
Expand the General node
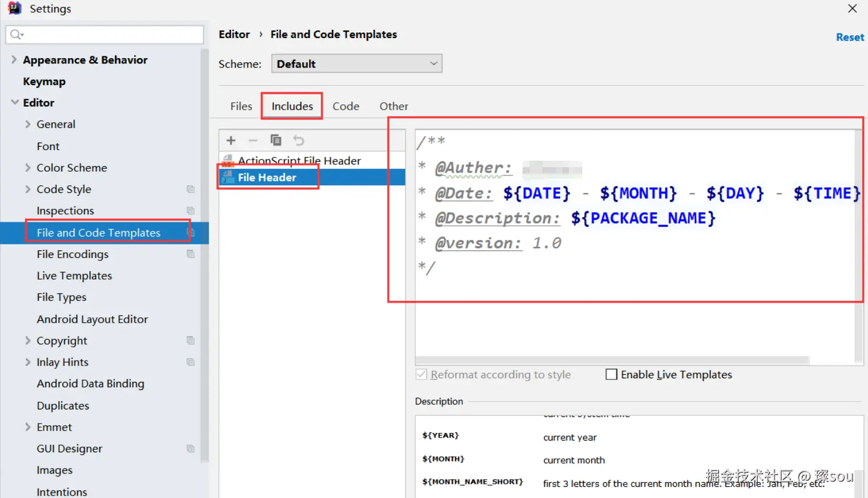click(28, 124)
